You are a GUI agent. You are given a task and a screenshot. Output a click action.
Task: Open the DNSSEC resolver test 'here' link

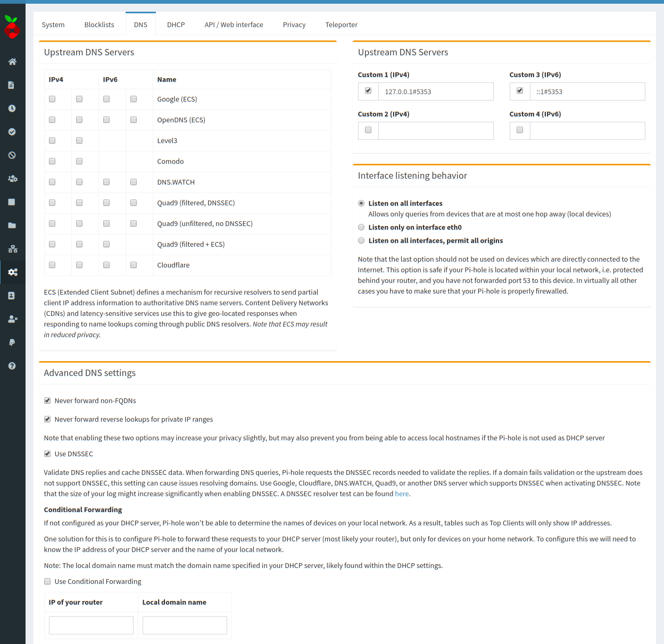[x=402, y=494]
